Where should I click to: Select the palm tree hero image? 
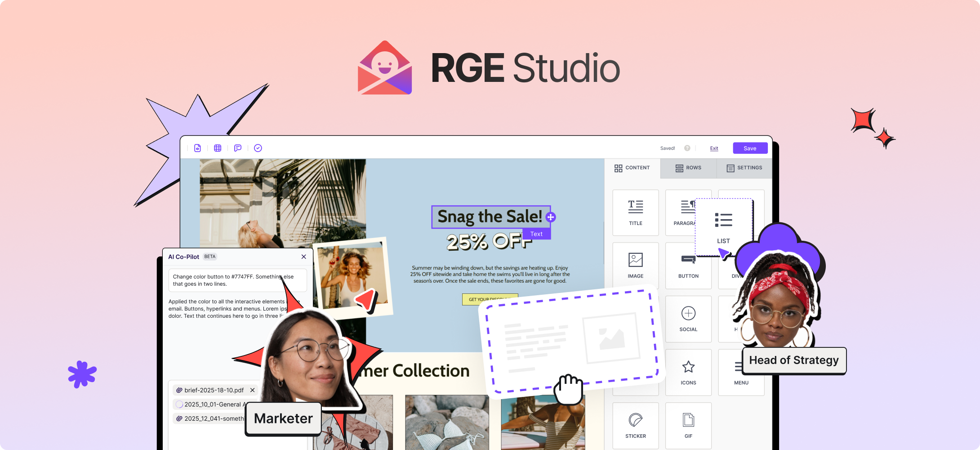point(283,203)
